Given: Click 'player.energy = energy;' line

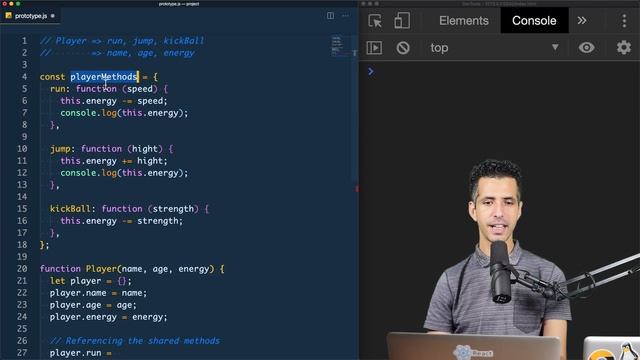Looking at the screenshot, I should pyautogui.click(x=109, y=317).
